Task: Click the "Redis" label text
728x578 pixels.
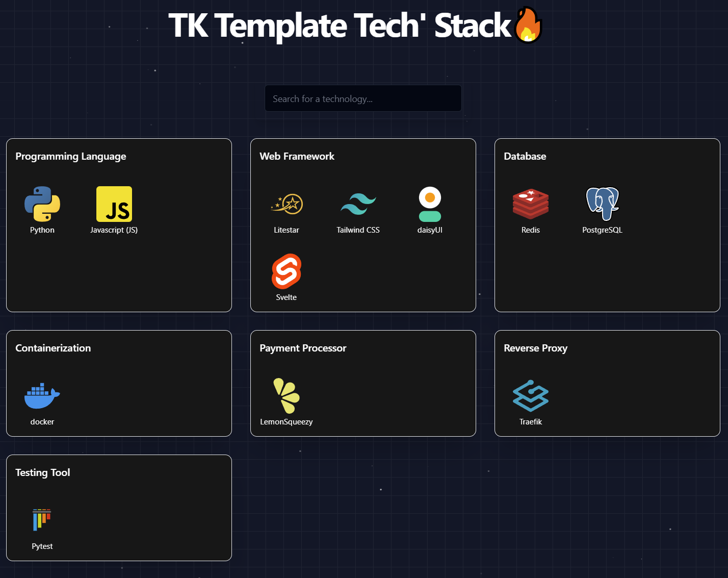Action: tap(531, 230)
